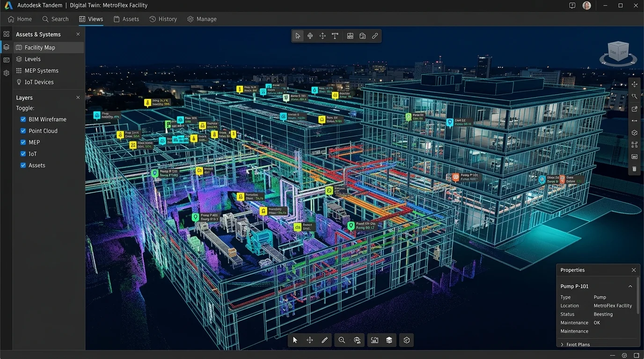644x359 pixels.
Task: Click the export box icon in right toolbar
Action: point(635,109)
